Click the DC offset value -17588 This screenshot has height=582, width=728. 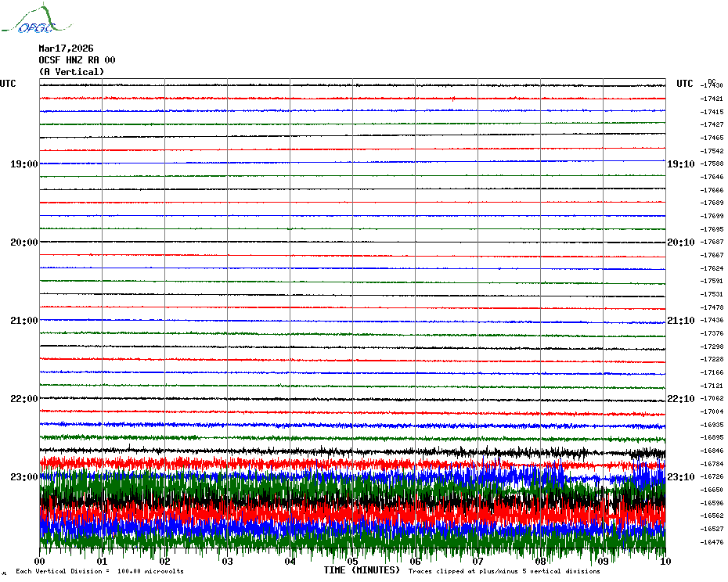click(712, 163)
